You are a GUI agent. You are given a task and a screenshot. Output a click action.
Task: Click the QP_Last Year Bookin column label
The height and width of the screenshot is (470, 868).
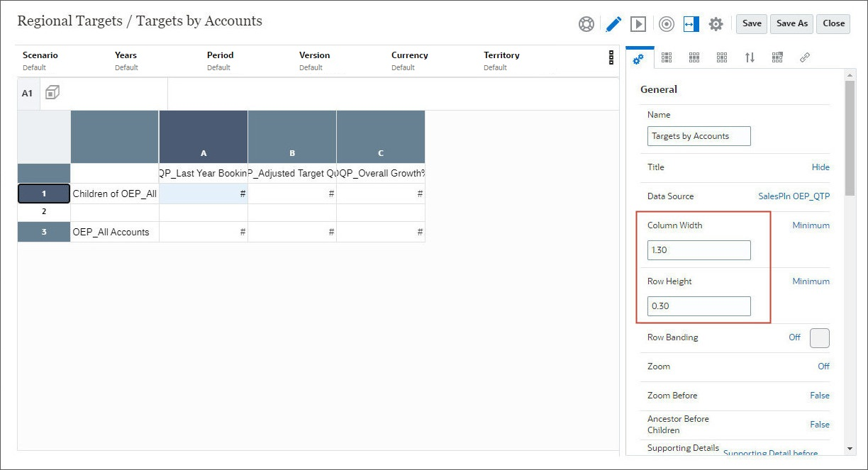[204, 174]
